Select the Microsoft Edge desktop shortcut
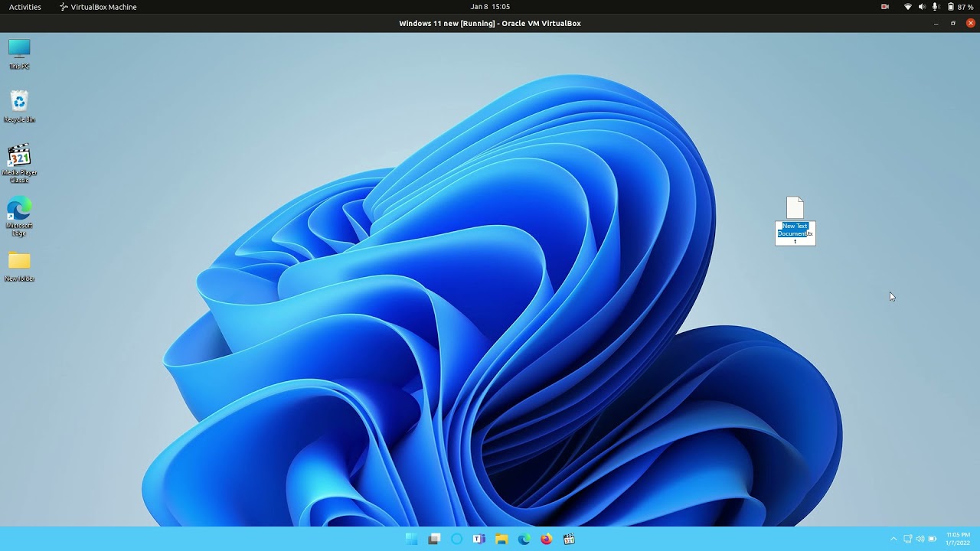980x551 pixels. pyautogui.click(x=19, y=217)
